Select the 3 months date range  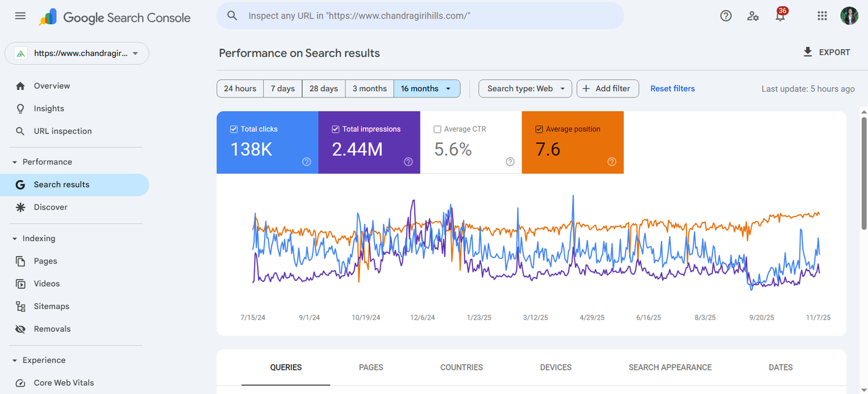coord(370,89)
